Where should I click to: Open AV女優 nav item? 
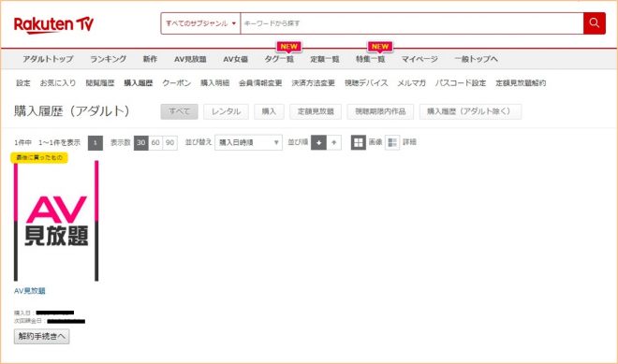(x=235, y=59)
